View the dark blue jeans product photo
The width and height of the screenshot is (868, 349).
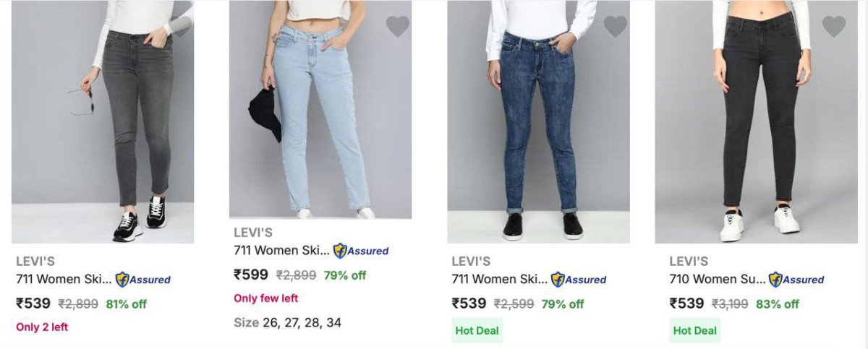click(538, 121)
